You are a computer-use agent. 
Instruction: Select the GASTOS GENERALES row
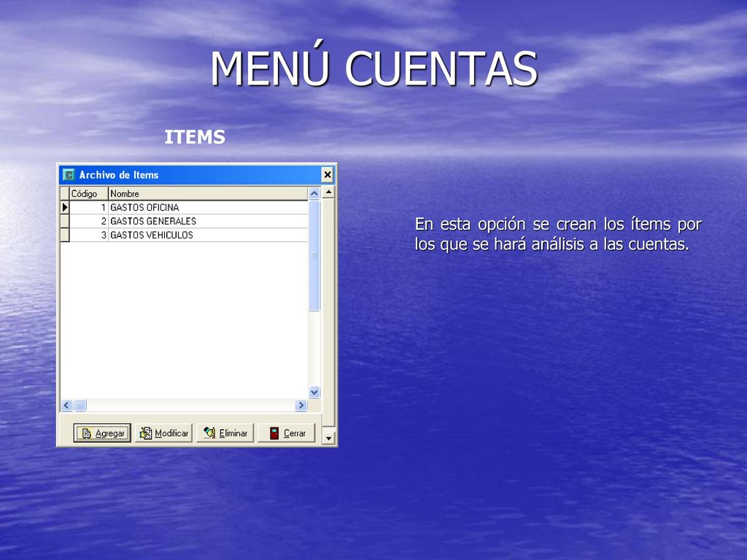185,221
